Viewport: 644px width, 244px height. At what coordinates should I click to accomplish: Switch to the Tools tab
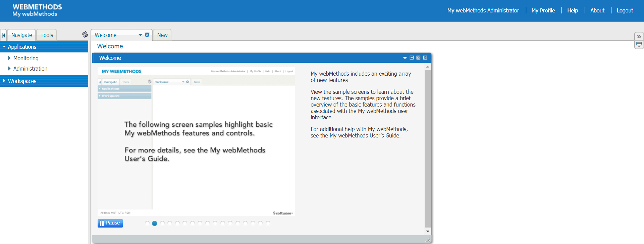47,35
